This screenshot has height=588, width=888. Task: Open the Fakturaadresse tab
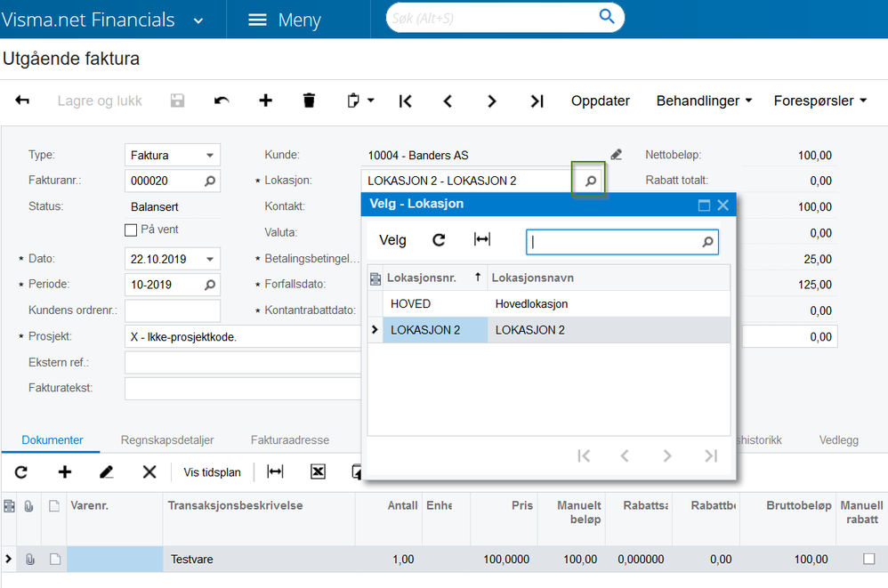pyautogui.click(x=289, y=440)
